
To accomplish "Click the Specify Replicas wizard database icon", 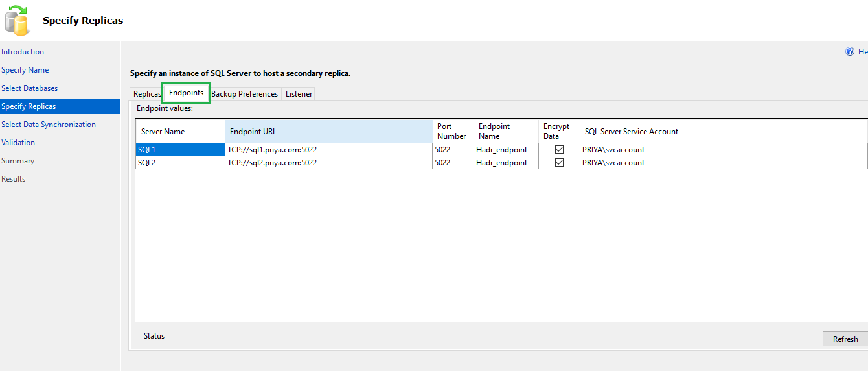I will pyautogui.click(x=17, y=20).
